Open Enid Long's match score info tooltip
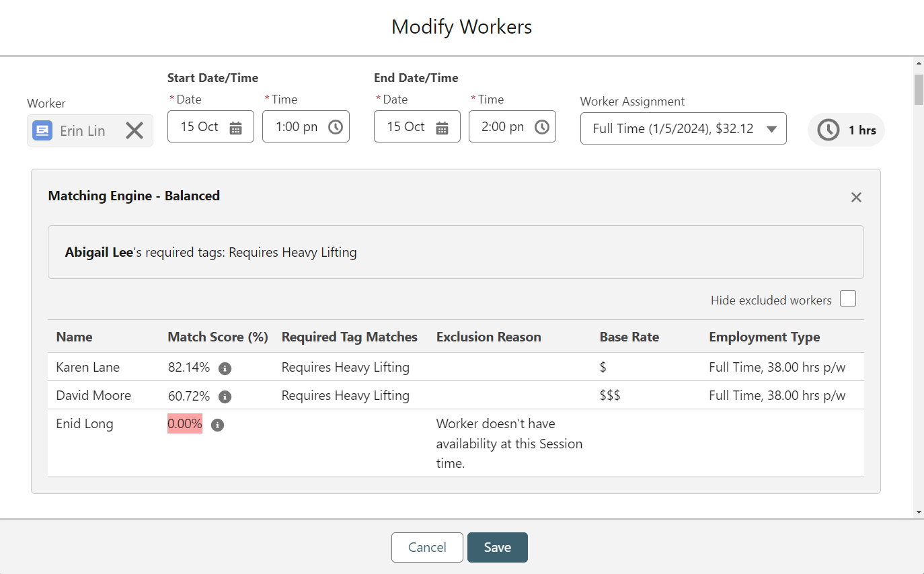This screenshot has height=574, width=924. tap(217, 424)
